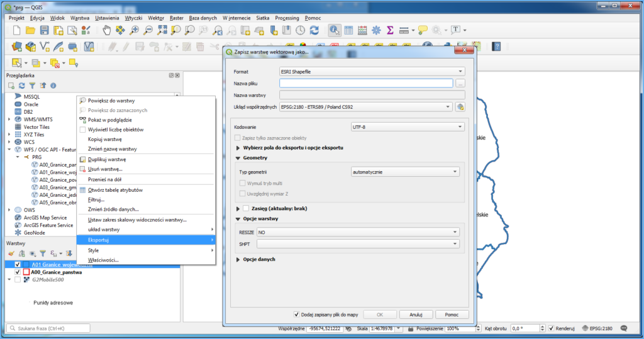The image size is (644, 339).
Task: Open the Kodowanie UTF-8 dropdown
Action: click(x=407, y=127)
